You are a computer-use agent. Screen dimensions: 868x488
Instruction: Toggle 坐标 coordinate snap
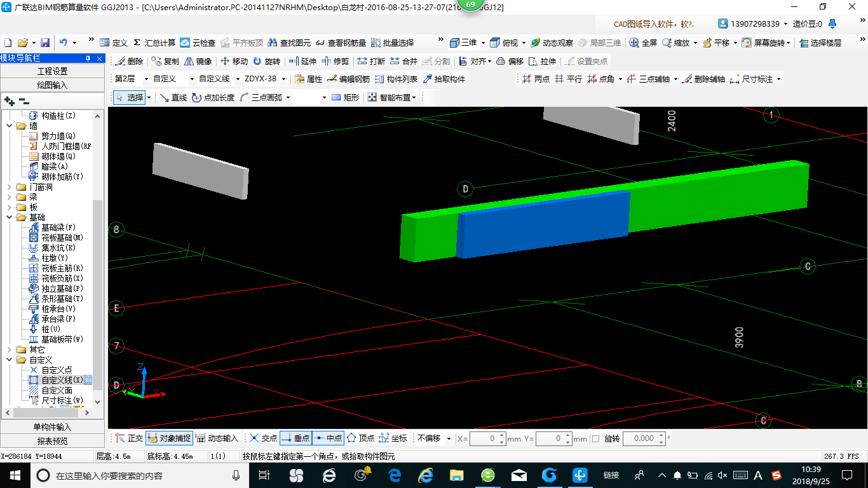[x=393, y=438]
